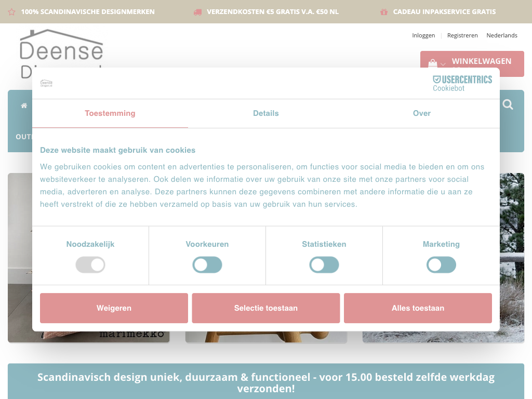Expand the Winkelwagen dropdown chevron
Image resolution: width=532 pixels, height=399 pixels.
(x=443, y=64)
